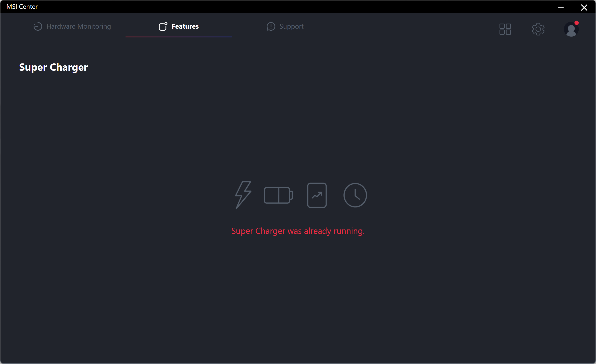This screenshot has height=364, width=596.
Task: Click the Features tab icon
Action: [163, 26]
